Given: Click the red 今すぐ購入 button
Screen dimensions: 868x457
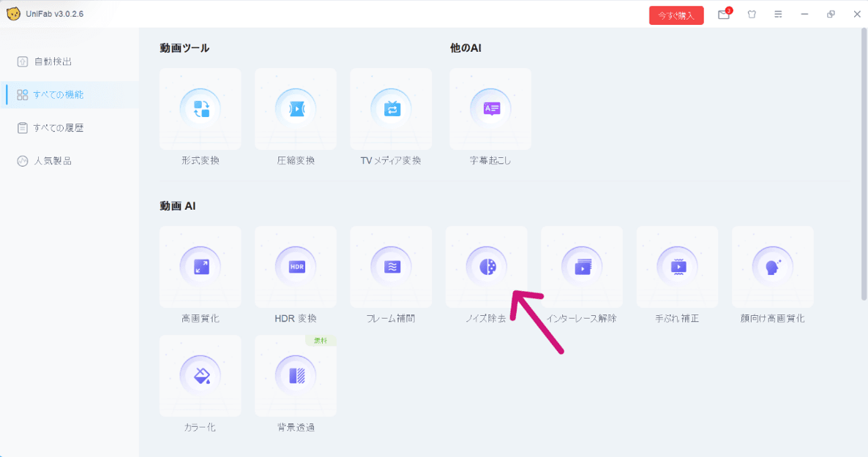Looking at the screenshot, I should pos(676,15).
